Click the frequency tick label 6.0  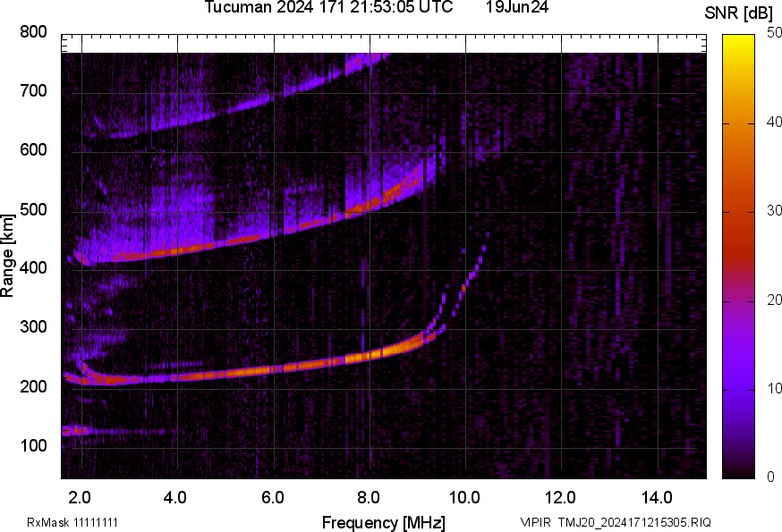(272, 498)
